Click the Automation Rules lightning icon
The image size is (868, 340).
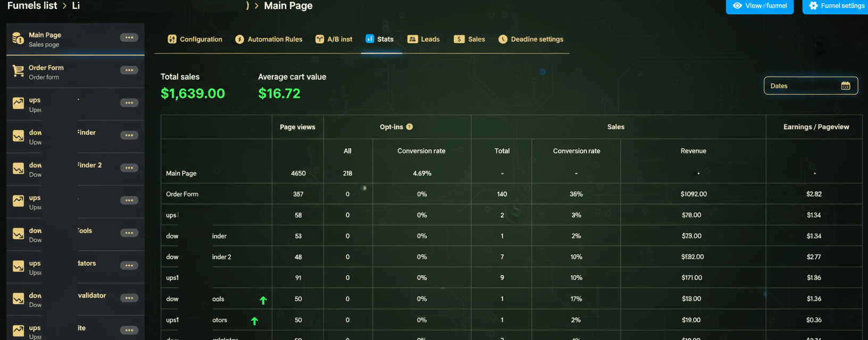tap(239, 39)
